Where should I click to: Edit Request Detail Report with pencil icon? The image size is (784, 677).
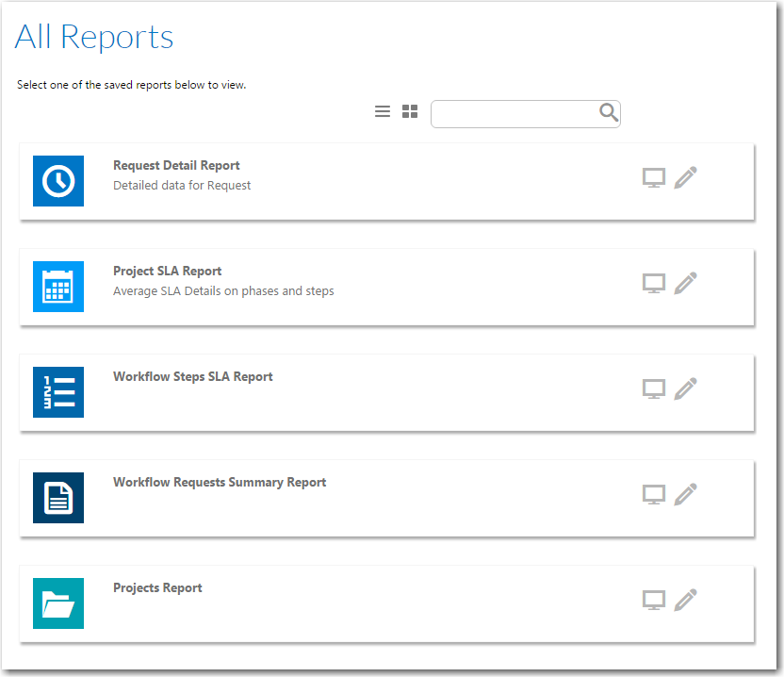tap(685, 177)
